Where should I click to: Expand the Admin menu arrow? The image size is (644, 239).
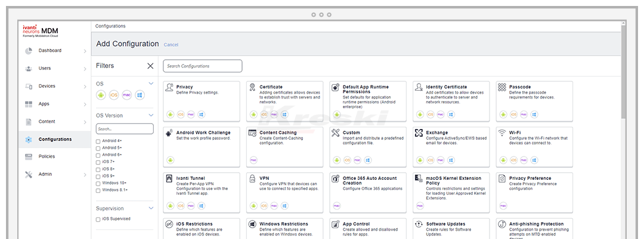tap(85, 174)
